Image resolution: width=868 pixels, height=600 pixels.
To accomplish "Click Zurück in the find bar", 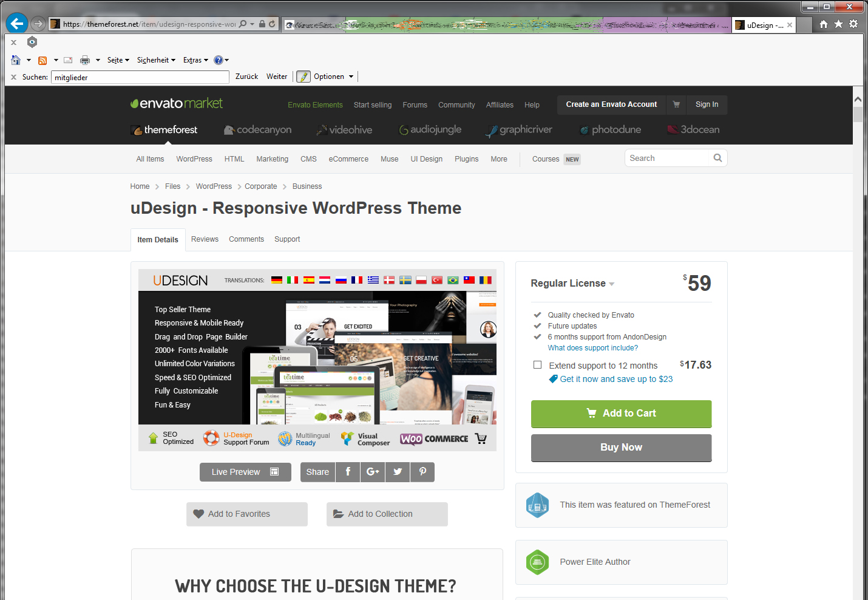I will click(246, 77).
